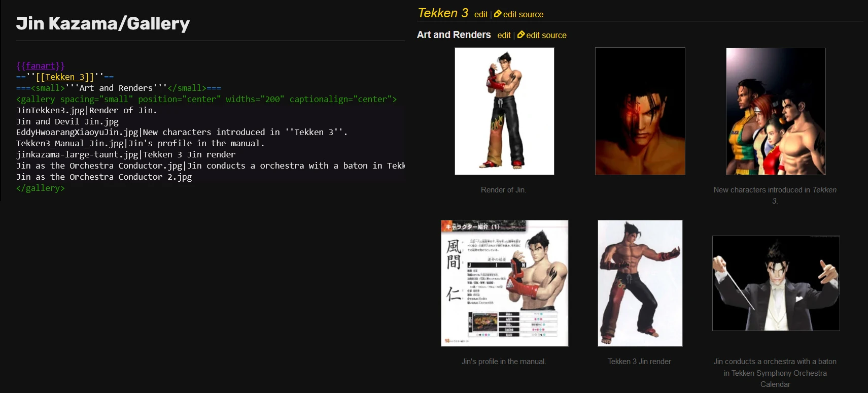
Task: Click the 'Render of Jin.' caption
Action: (503, 190)
